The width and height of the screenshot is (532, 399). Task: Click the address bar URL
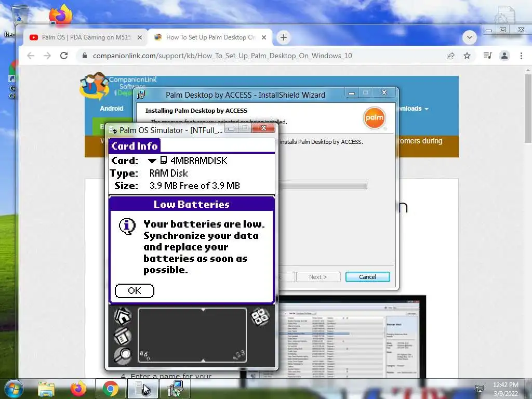(222, 56)
